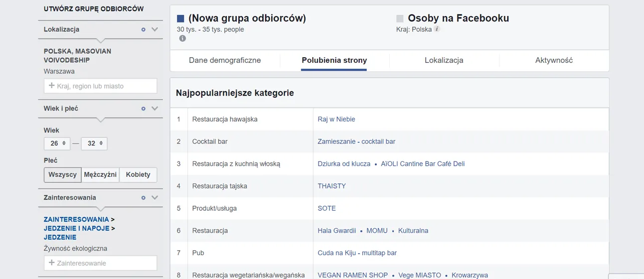Click the blue square swatch beside Nowa grupa odbiorców
Screen dimensions: 644x279
point(180,19)
